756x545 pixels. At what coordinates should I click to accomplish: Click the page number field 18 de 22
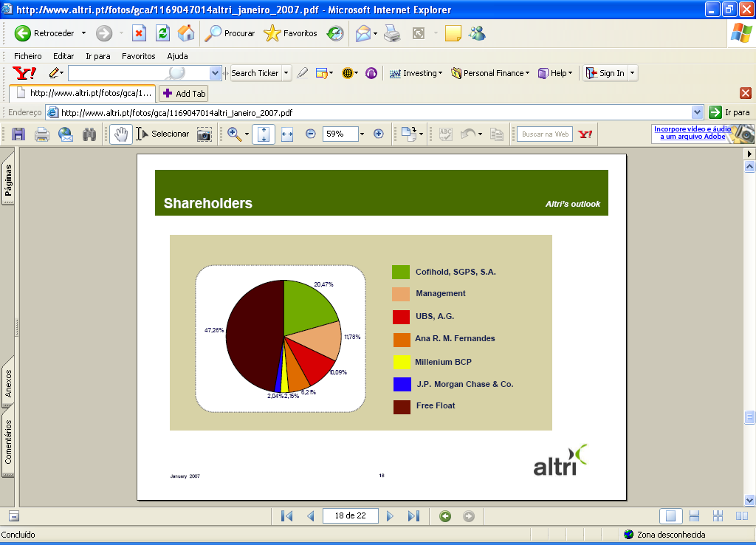click(x=351, y=516)
